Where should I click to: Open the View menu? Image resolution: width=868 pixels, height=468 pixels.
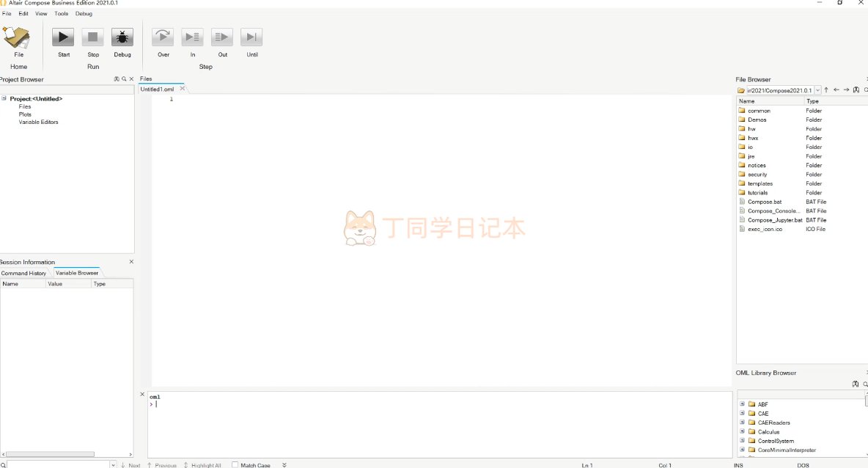pyautogui.click(x=41, y=13)
